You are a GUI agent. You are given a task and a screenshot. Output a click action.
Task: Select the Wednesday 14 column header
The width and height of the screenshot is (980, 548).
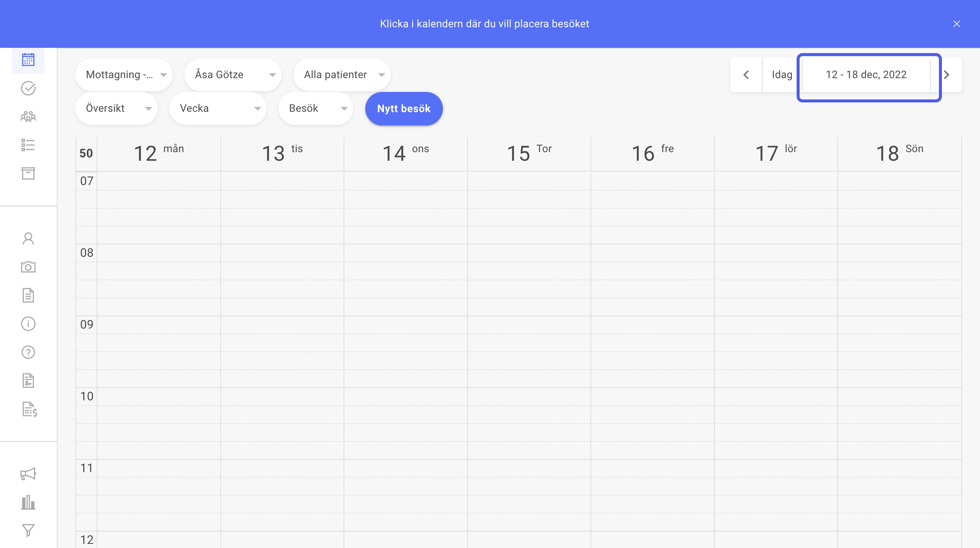pyautogui.click(x=406, y=154)
